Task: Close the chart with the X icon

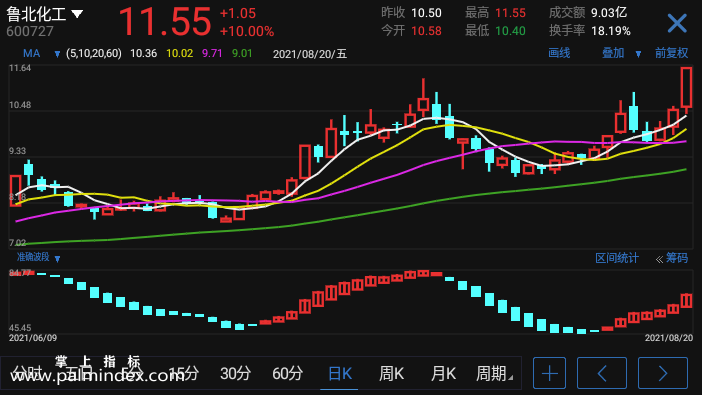Action: [677, 23]
